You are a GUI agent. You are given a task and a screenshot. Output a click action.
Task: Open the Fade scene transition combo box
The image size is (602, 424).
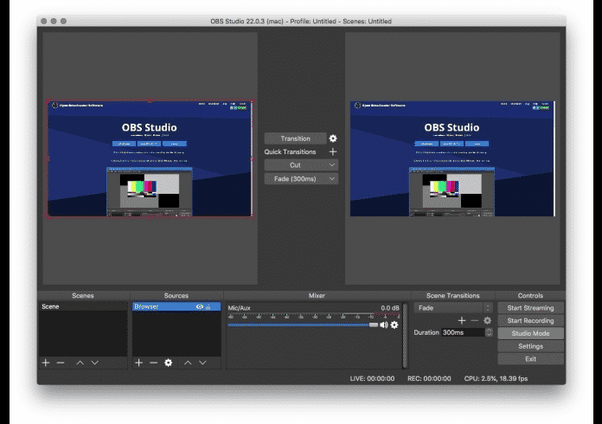point(453,308)
